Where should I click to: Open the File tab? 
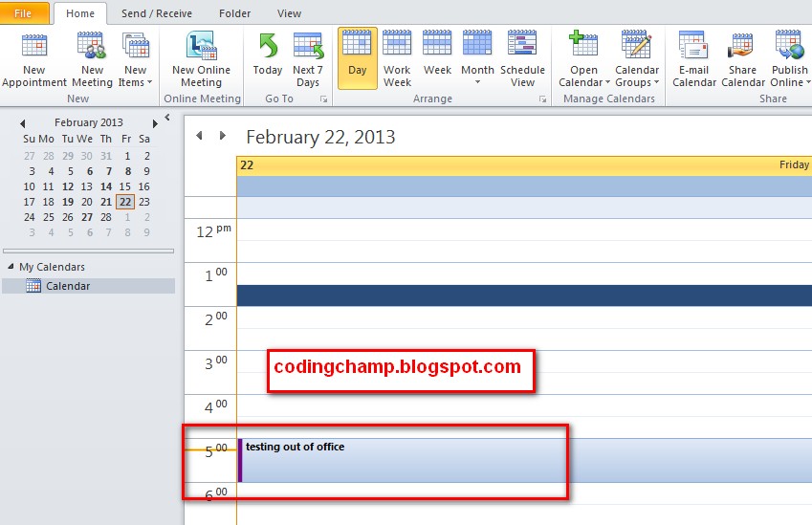coord(23,13)
